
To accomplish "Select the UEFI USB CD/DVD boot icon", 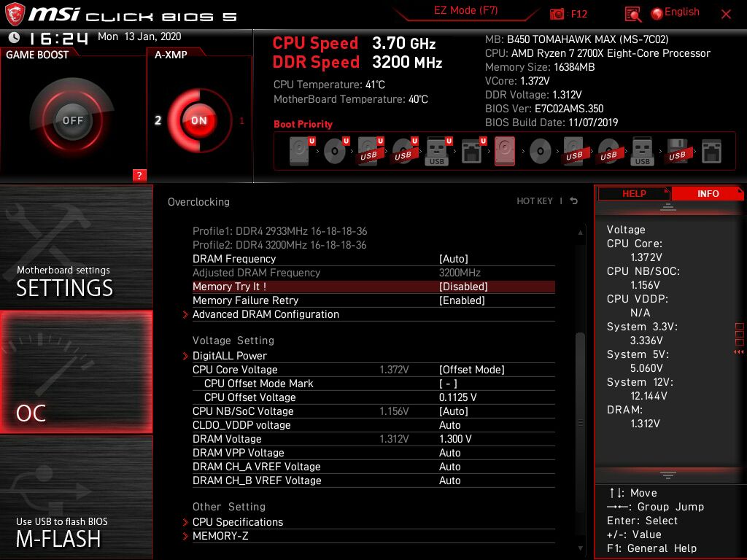I will pos(404,152).
